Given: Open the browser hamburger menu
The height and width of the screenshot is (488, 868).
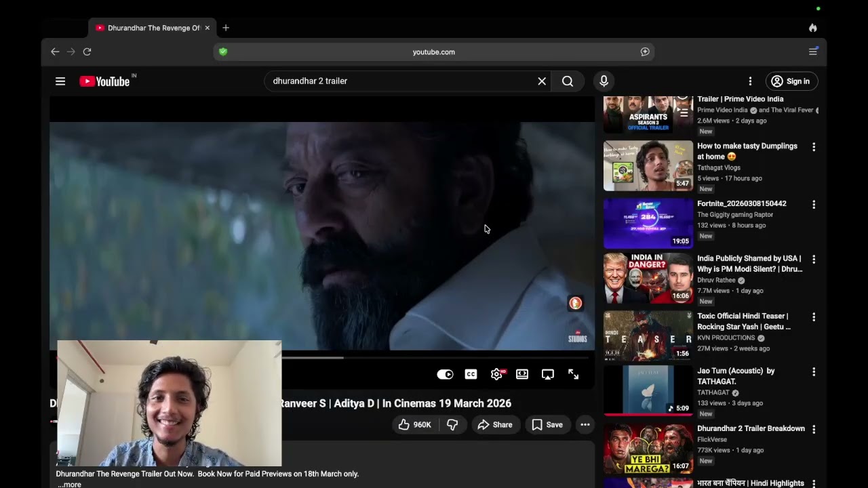Looking at the screenshot, I should pyautogui.click(x=813, y=52).
